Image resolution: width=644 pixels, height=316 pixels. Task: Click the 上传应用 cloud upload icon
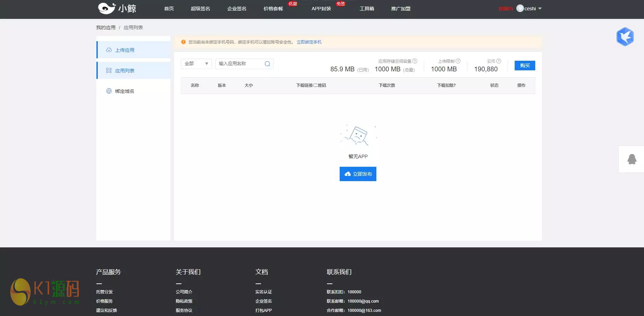[109, 50]
